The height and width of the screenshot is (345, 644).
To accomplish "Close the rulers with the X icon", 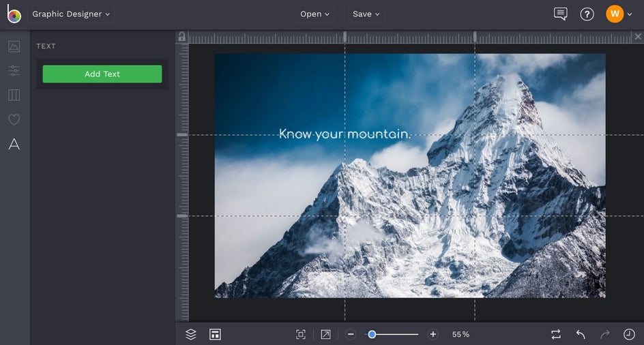I will click(x=638, y=37).
